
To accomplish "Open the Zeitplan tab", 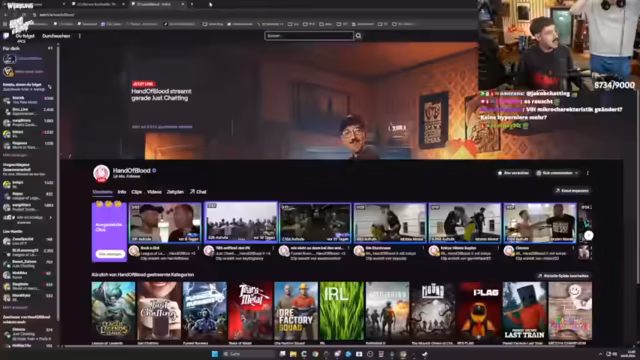I will point(175,192).
